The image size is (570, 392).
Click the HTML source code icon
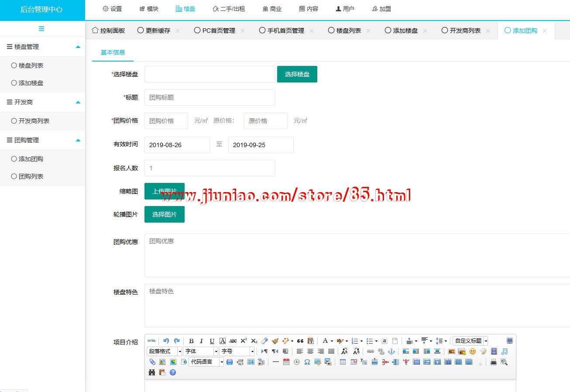click(151, 341)
